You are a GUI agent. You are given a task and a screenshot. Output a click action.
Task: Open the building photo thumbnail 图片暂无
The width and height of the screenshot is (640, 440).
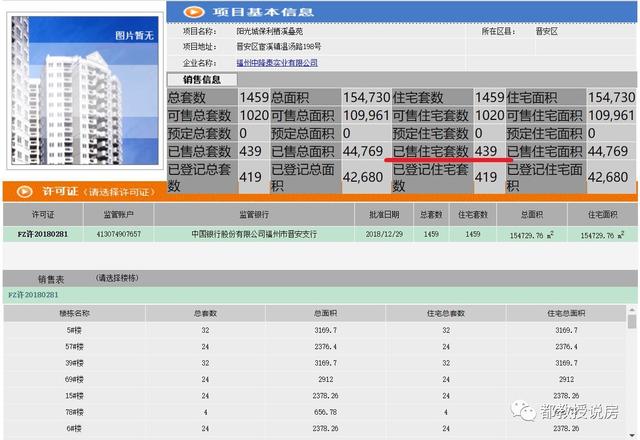(x=85, y=91)
